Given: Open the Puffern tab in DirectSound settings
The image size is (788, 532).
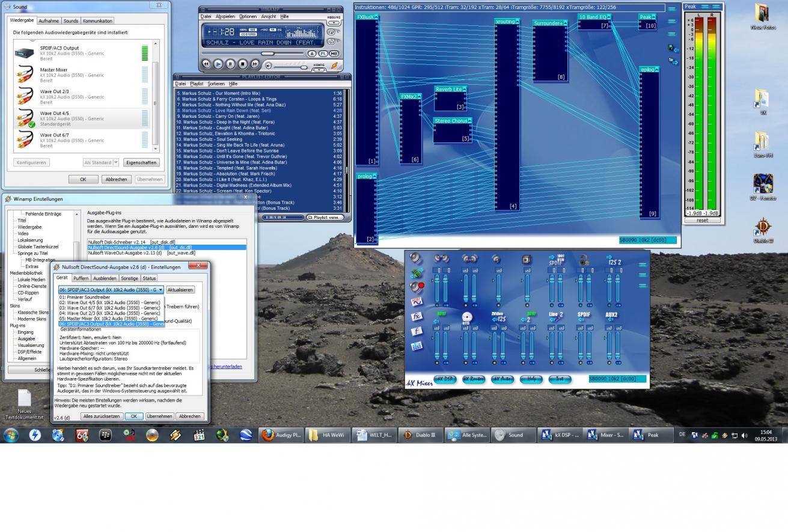Looking at the screenshot, I should pyautogui.click(x=81, y=278).
